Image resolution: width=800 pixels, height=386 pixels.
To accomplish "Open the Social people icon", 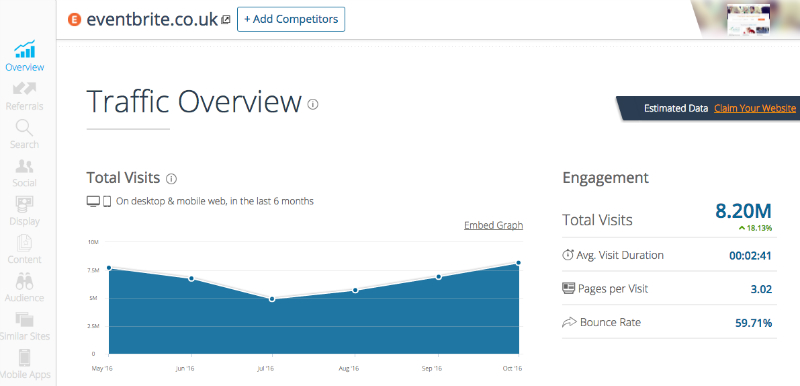I will 24,166.
